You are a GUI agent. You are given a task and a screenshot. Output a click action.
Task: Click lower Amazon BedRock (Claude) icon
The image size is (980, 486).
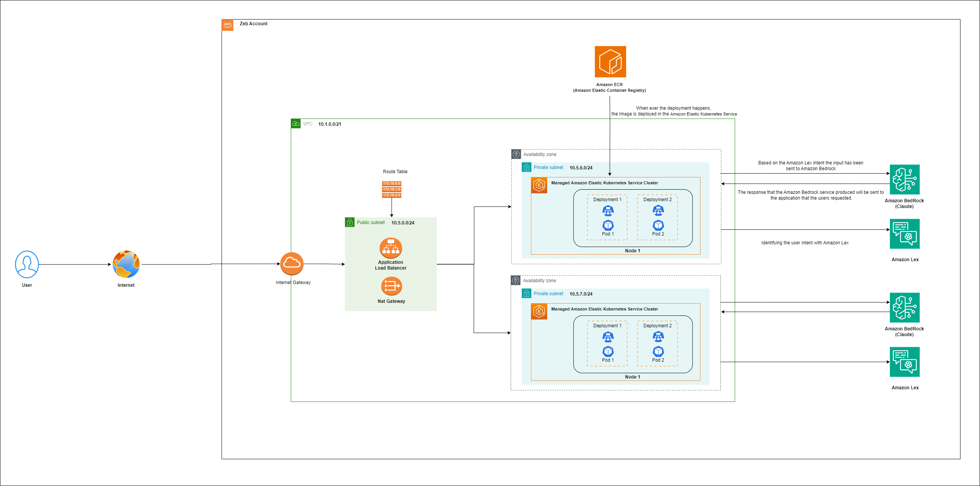coord(905,308)
